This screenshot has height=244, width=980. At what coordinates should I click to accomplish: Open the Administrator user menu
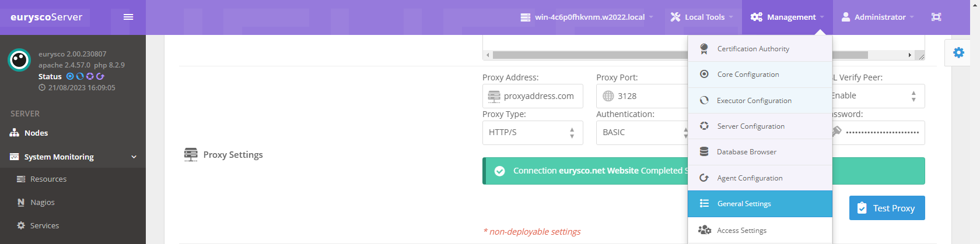(877, 17)
